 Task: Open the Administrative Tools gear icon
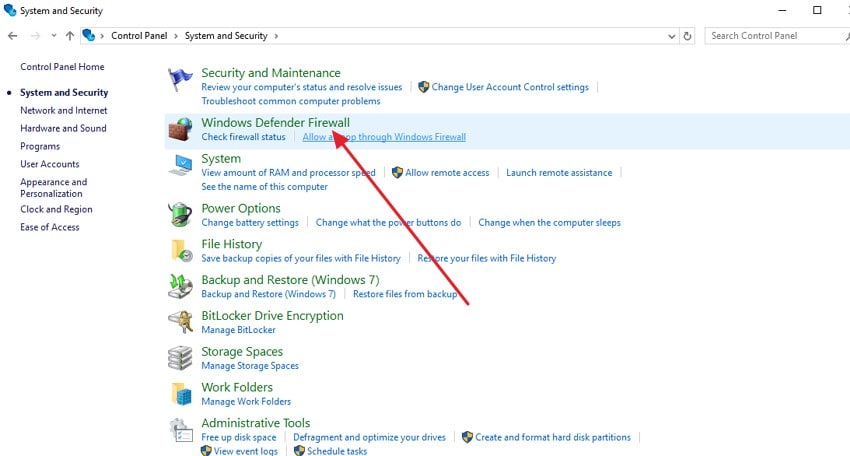180,430
